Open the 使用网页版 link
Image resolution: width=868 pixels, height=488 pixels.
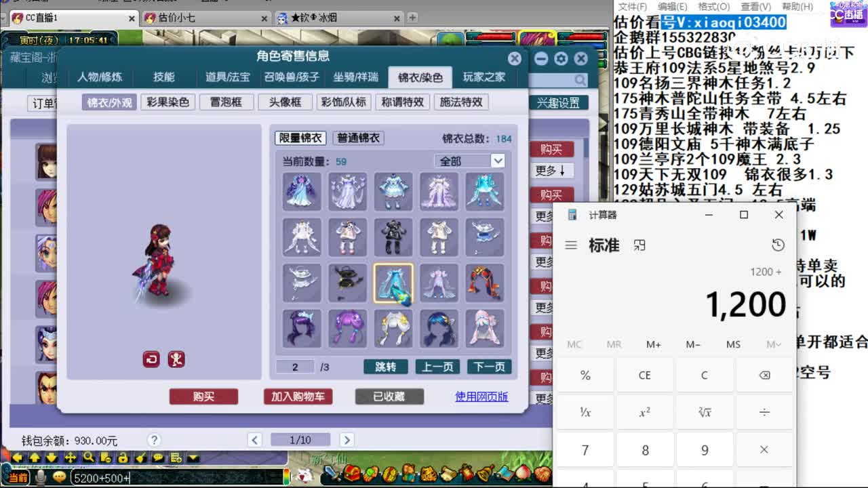pos(481,396)
